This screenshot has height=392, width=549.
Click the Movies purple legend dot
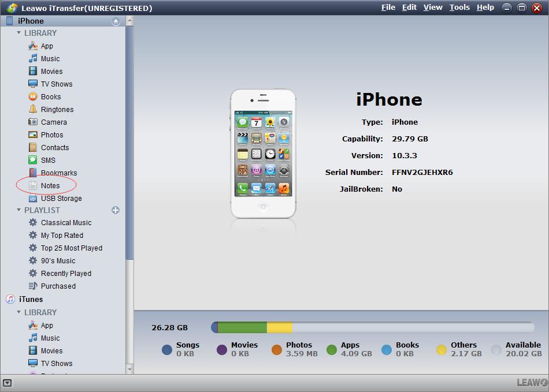tap(222, 350)
